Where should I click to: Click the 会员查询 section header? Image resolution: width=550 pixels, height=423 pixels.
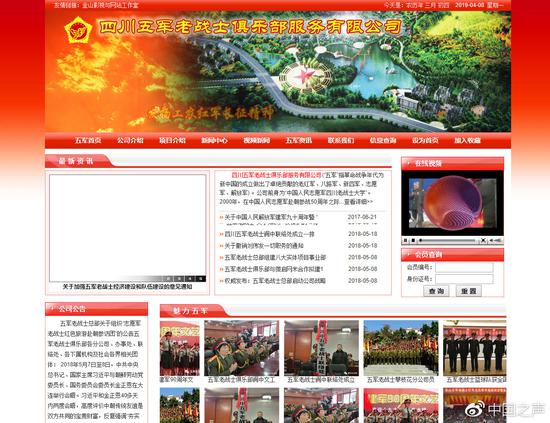[x=428, y=255]
